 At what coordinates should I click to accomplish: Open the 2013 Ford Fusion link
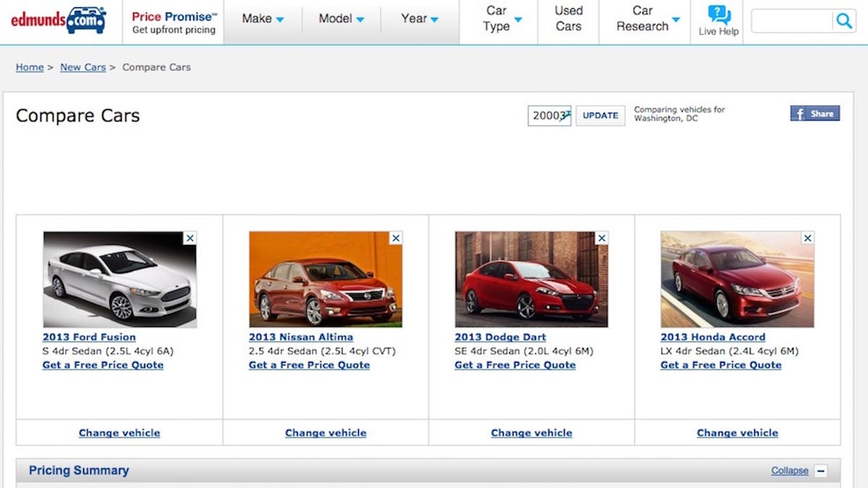click(89, 337)
